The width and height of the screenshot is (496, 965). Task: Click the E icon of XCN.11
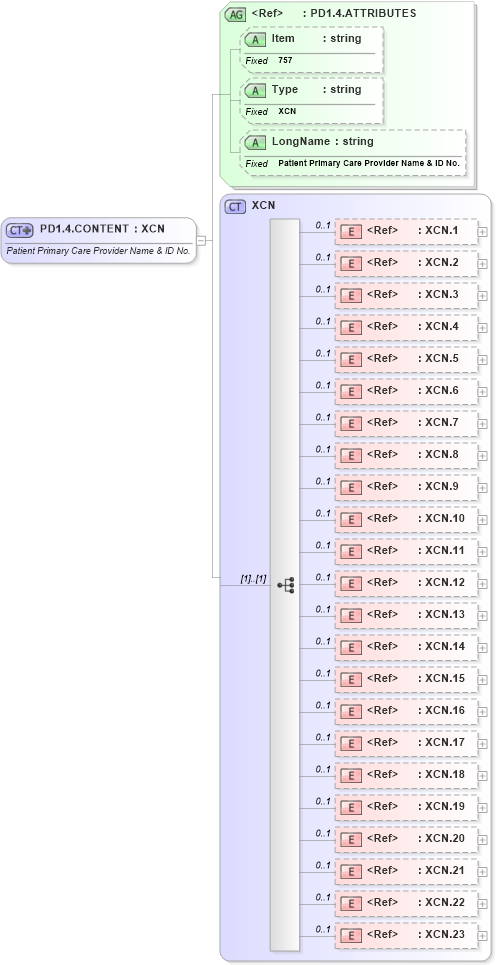tap(351, 552)
